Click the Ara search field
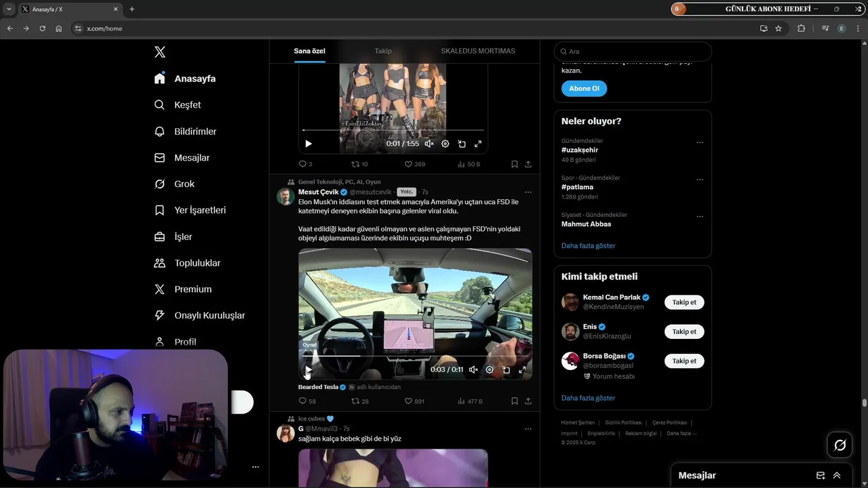 (633, 52)
